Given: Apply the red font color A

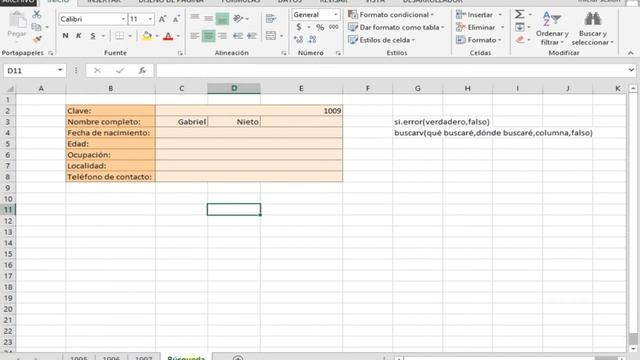Looking at the screenshot, I should point(168,36).
